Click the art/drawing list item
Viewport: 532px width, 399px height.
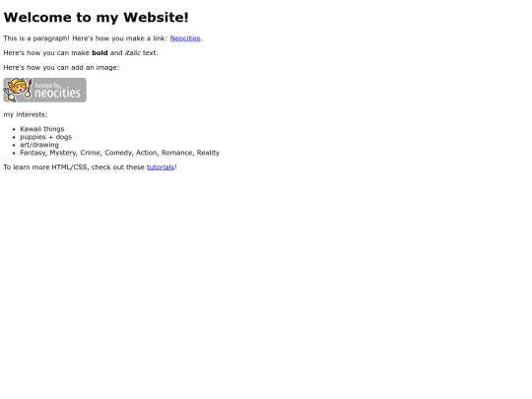tap(39, 145)
